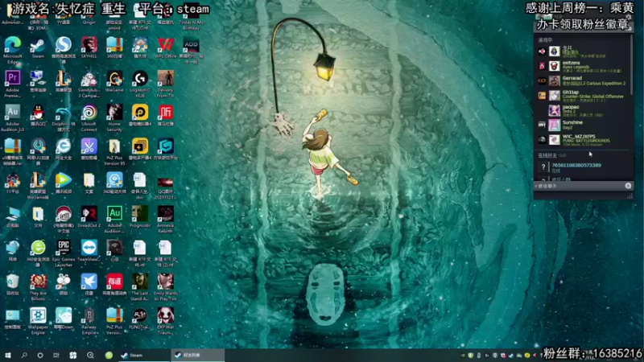644x362 pixels.
Task: Open the SKYHILL game shortcut
Action: tap(89, 47)
